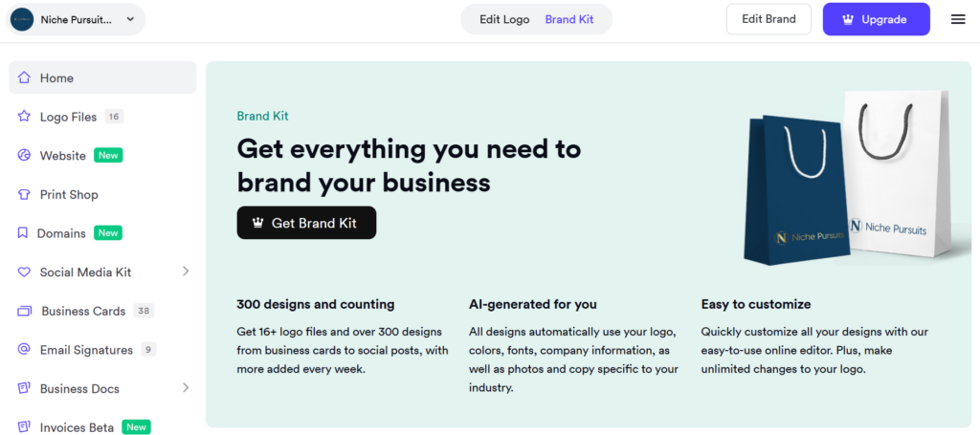This screenshot has height=435, width=980.
Task: Expand the Business Docs chevron
Action: coord(186,387)
